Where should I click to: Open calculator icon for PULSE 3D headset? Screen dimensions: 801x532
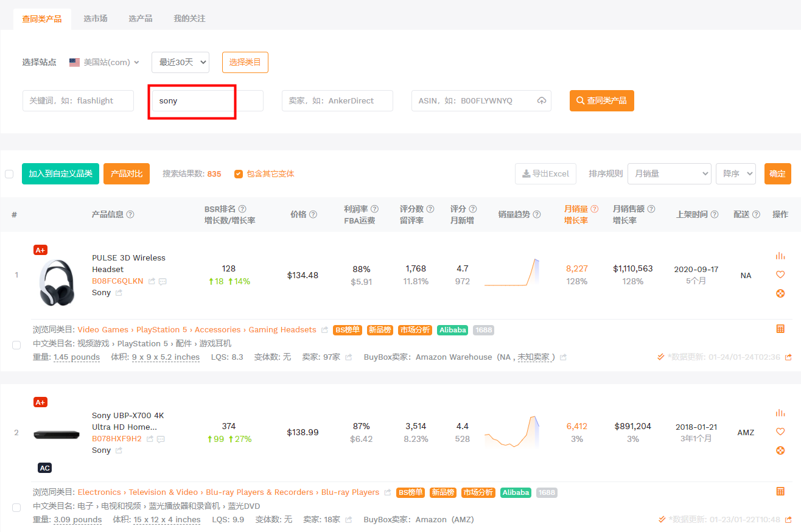[x=780, y=329]
